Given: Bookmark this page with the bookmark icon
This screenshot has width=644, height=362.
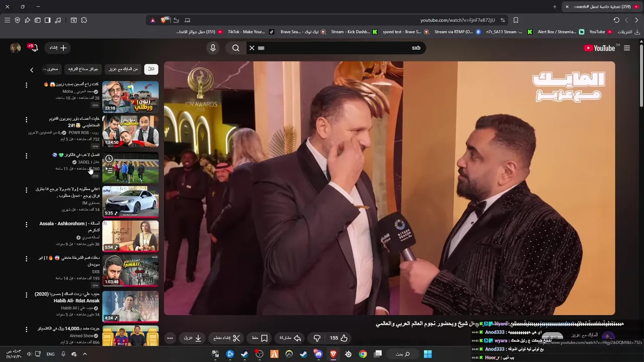Looking at the screenshot, I should coord(516,20).
